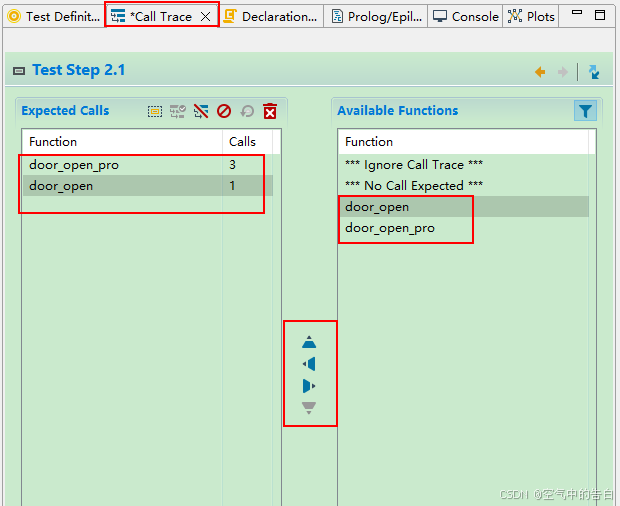This screenshot has width=620, height=506.
Task: Click the red prohibition circle icon
Action: tap(224, 111)
